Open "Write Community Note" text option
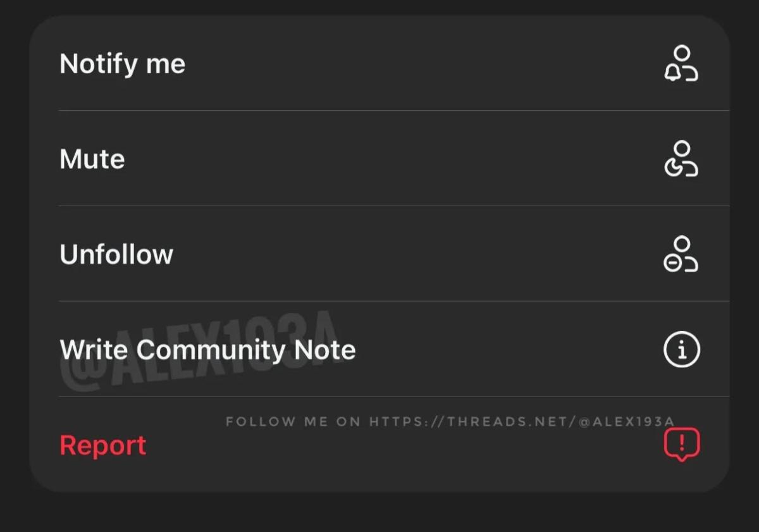The image size is (759, 532). point(207,350)
